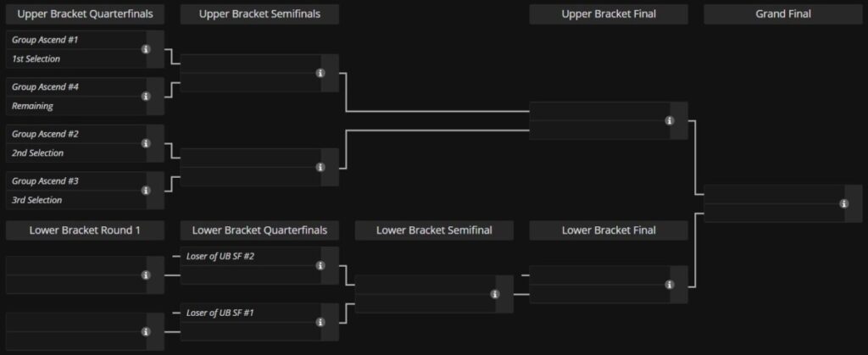Click info icon of Loser of UB SF #2 match
The image size is (868, 355).
pos(320,266)
